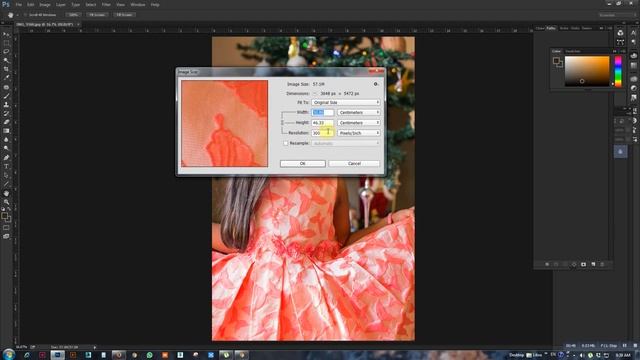Toggle Quick Mask mode icon
The height and width of the screenshot is (360, 640).
point(6,228)
